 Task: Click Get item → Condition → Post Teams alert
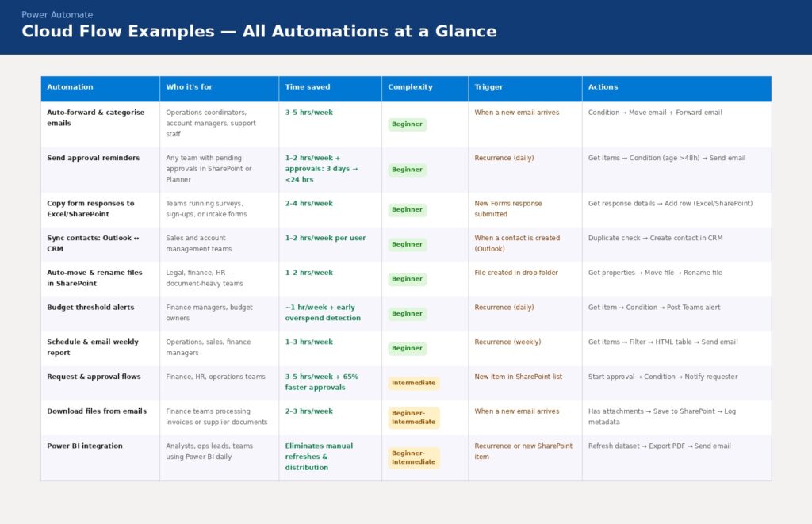pos(654,307)
